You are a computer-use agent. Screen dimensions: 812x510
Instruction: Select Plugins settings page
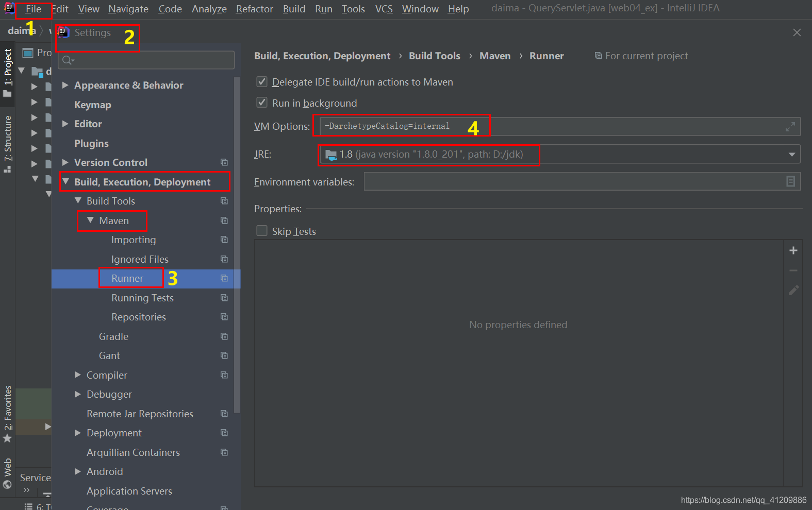[x=91, y=143]
